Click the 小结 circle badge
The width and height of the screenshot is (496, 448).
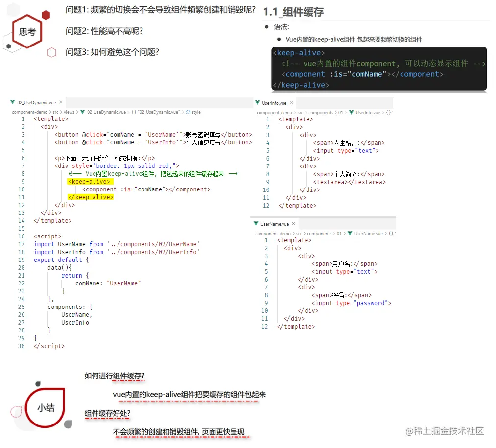pos(46,407)
